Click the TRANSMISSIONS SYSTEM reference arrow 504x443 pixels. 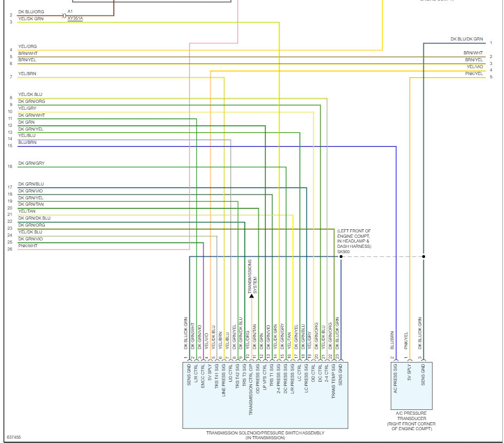pos(252,295)
